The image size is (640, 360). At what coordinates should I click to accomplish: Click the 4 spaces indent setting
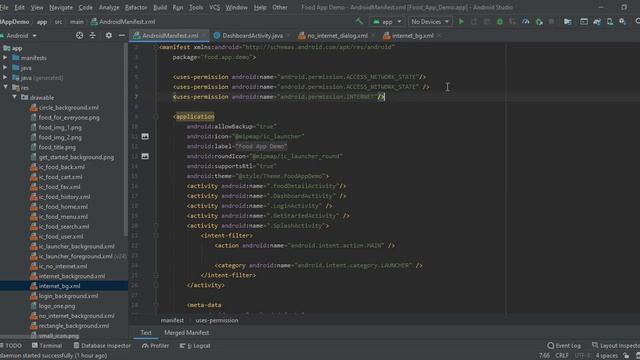coord(607,356)
